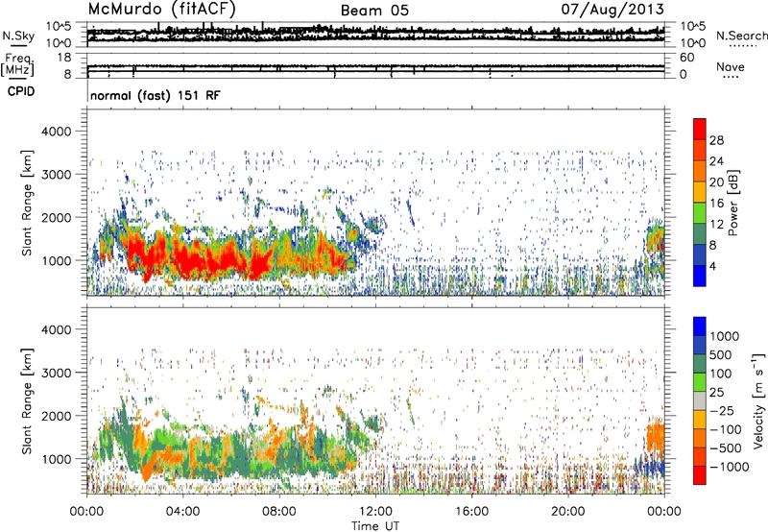
Task: Click '1000' on the Velocity panel range axis
Action: point(57,459)
